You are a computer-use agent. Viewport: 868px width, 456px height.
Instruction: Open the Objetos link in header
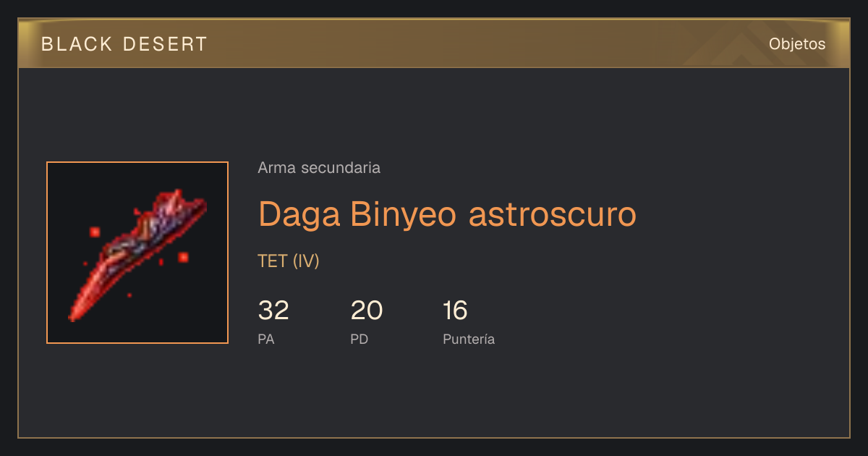[x=797, y=44]
